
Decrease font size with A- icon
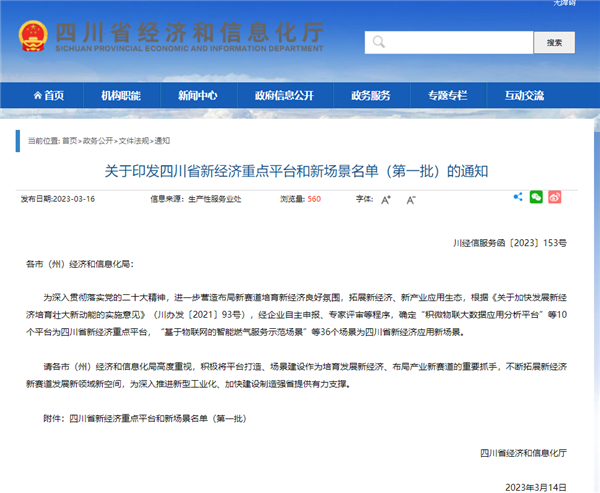coord(411,199)
